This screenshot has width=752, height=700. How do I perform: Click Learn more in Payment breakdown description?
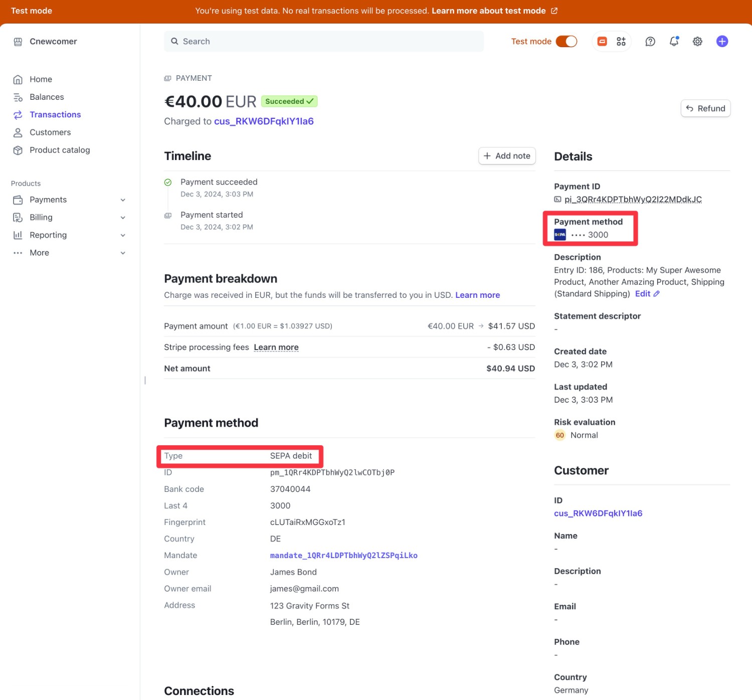click(477, 295)
